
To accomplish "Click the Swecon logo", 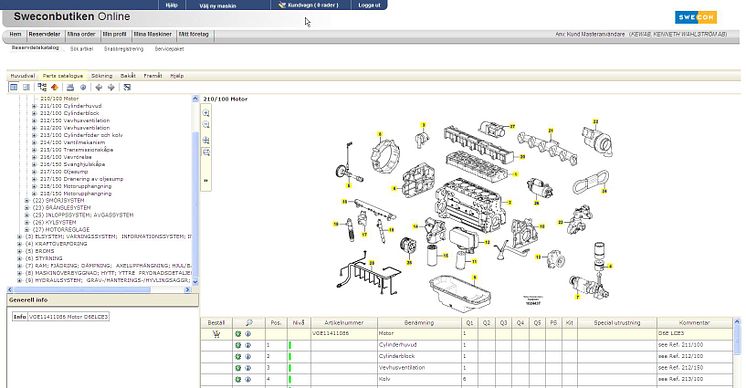I will (x=696, y=17).
